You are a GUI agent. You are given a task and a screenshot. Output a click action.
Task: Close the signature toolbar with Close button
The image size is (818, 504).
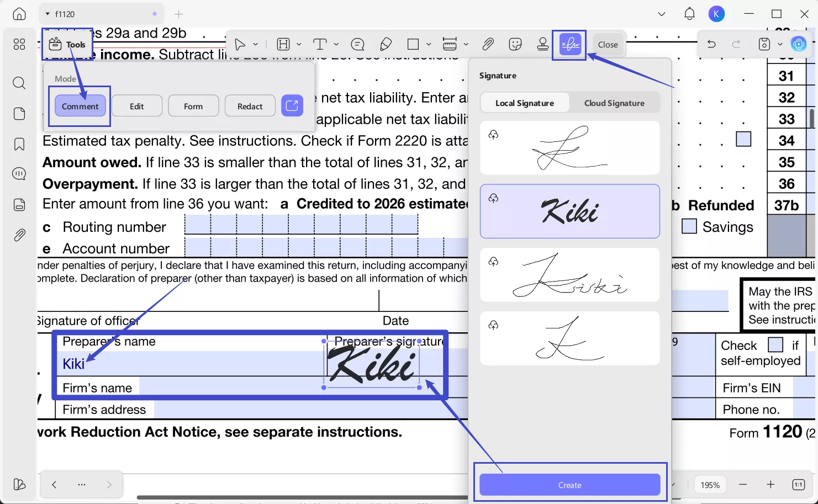click(608, 44)
